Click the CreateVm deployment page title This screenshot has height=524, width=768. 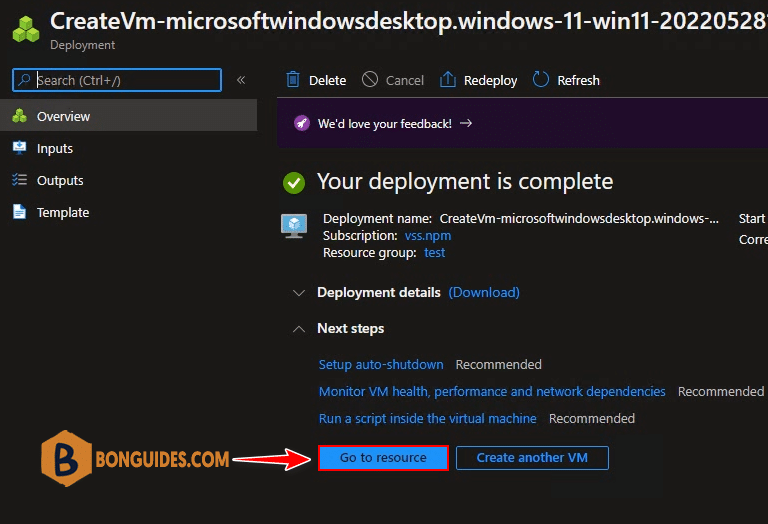tap(408, 21)
